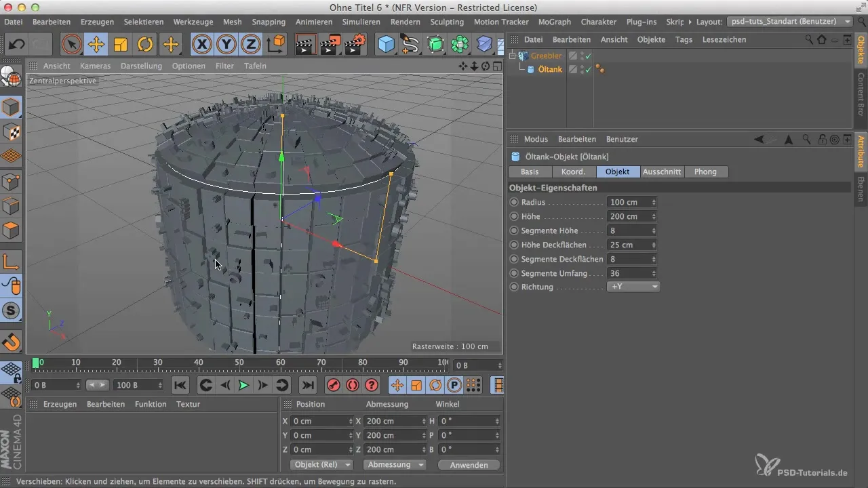Open the Lesezeichen menu in object manager
This screenshot has height=488, width=868.
[x=724, y=39]
